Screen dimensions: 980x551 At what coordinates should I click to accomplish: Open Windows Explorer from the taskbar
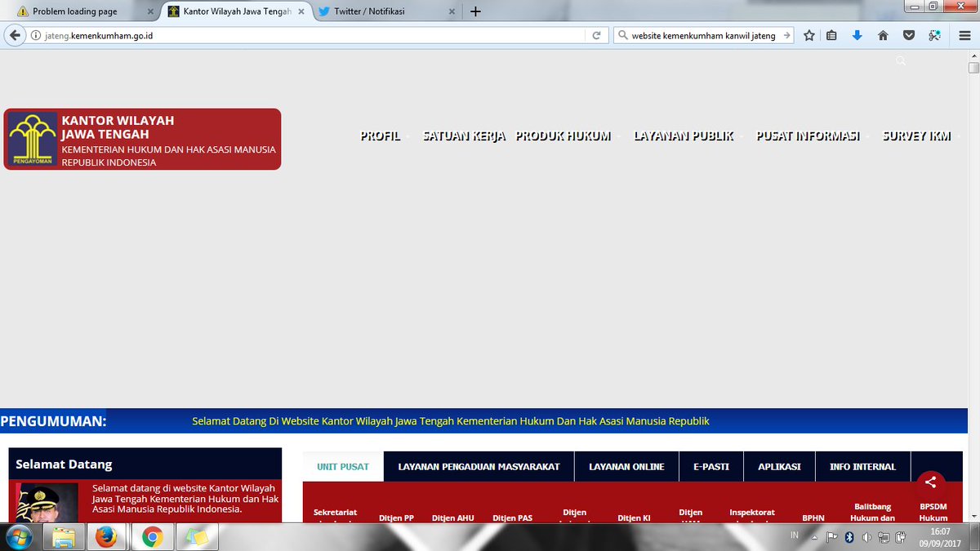(x=65, y=537)
